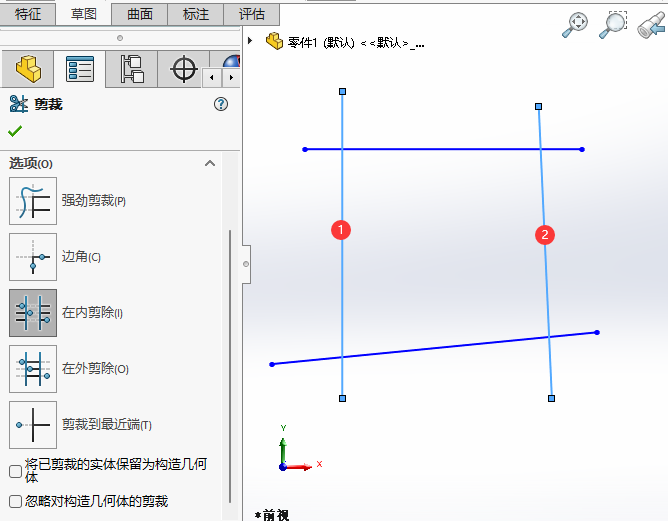
Task: Open the 曲面 tab
Action: [x=140, y=14]
